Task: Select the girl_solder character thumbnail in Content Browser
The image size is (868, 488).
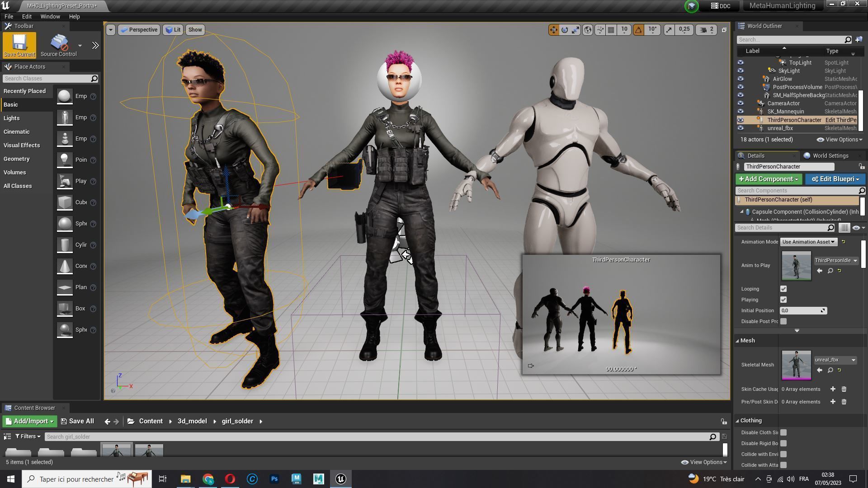Action: pyautogui.click(x=116, y=451)
